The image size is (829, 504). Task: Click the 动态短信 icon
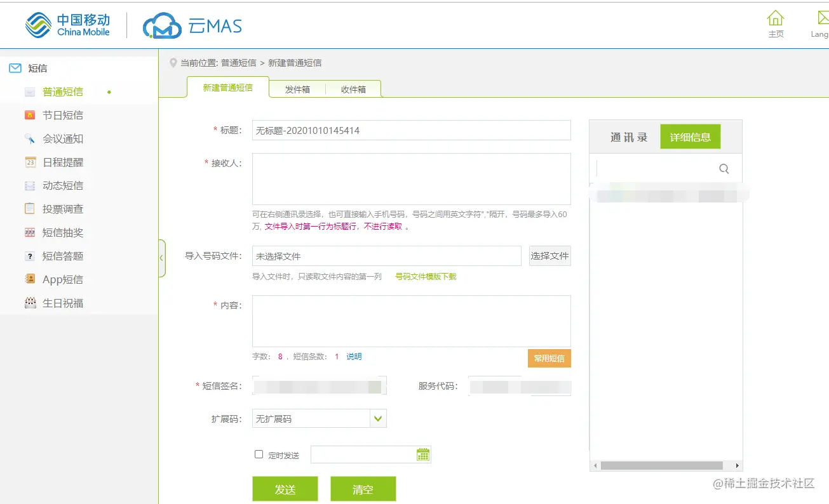(30, 185)
